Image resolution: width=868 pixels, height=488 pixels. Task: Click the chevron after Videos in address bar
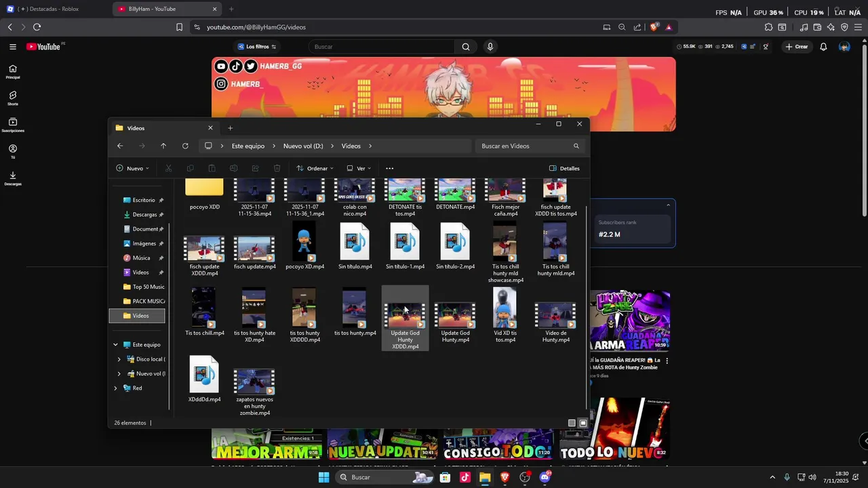point(370,146)
